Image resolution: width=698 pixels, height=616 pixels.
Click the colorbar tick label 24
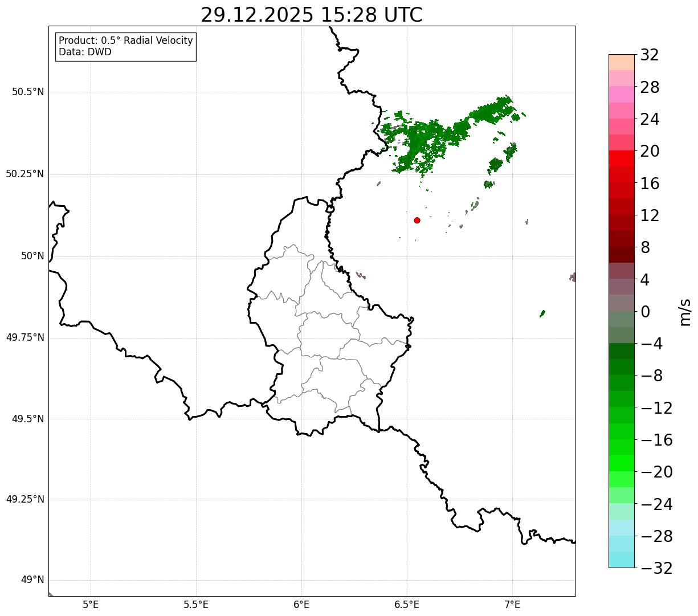pyautogui.click(x=650, y=119)
